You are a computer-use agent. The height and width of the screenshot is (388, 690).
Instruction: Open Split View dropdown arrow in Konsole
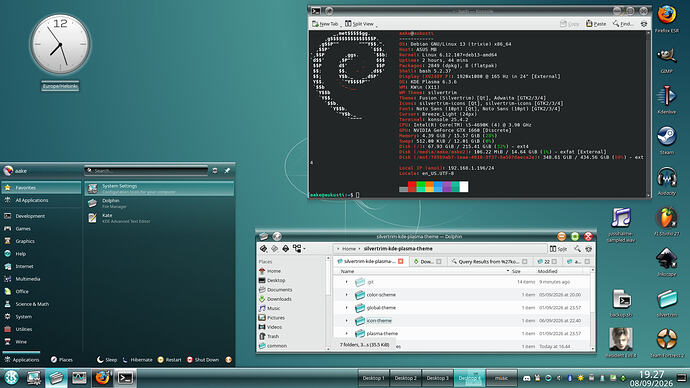click(x=377, y=25)
